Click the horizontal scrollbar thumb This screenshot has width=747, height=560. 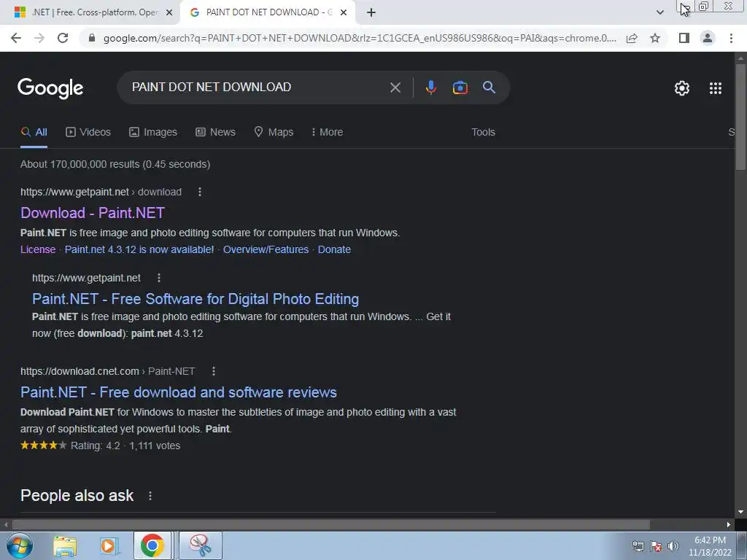coord(331,525)
